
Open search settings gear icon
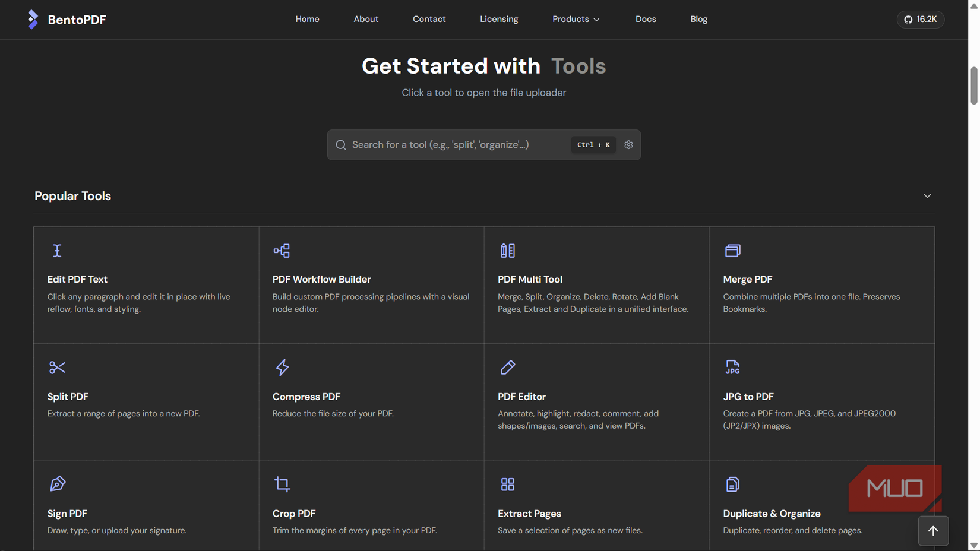[x=628, y=145]
